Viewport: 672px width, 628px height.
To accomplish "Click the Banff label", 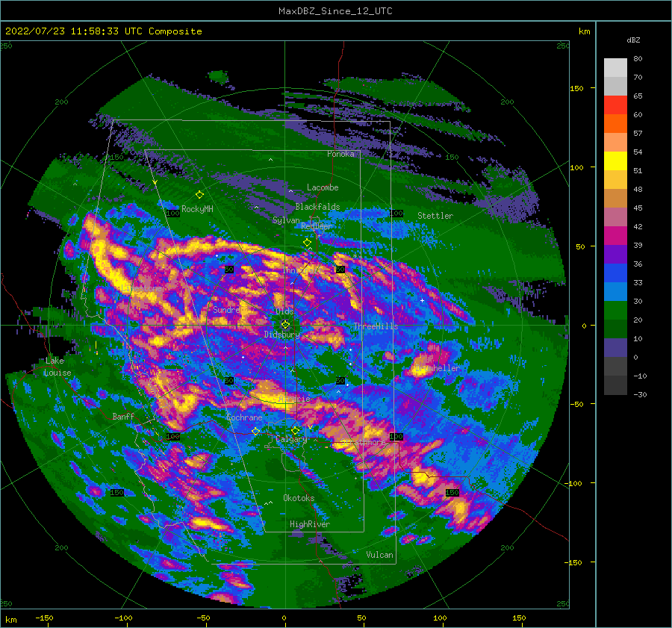I will point(123,416).
